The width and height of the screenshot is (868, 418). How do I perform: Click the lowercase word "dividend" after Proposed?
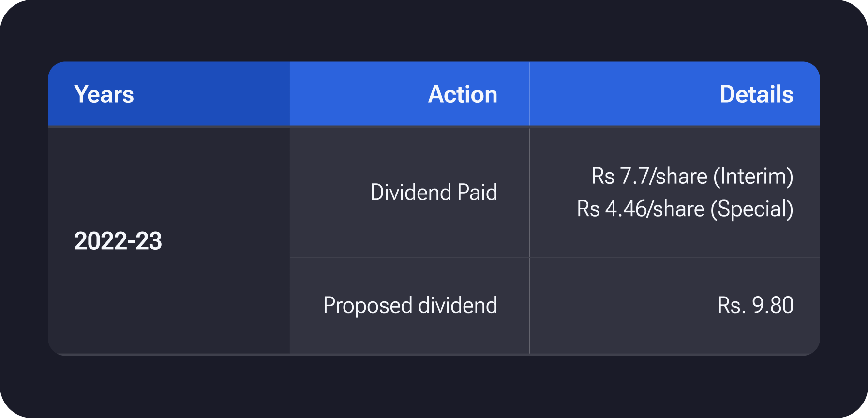pos(457,305)
